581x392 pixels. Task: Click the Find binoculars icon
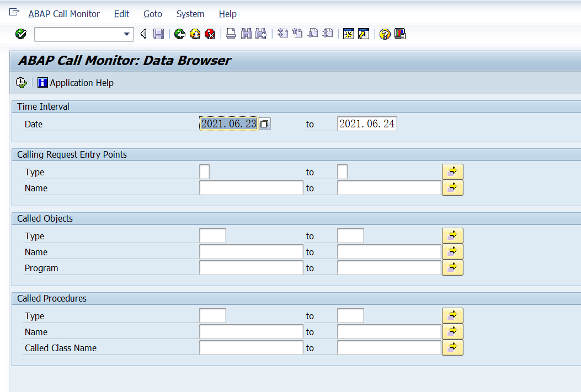click(x=246, y=34)
